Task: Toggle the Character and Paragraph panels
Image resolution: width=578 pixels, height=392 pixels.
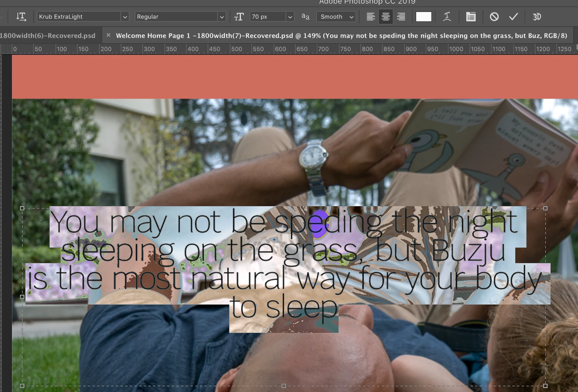Action: pyautogui.click(x=471, y=17)
